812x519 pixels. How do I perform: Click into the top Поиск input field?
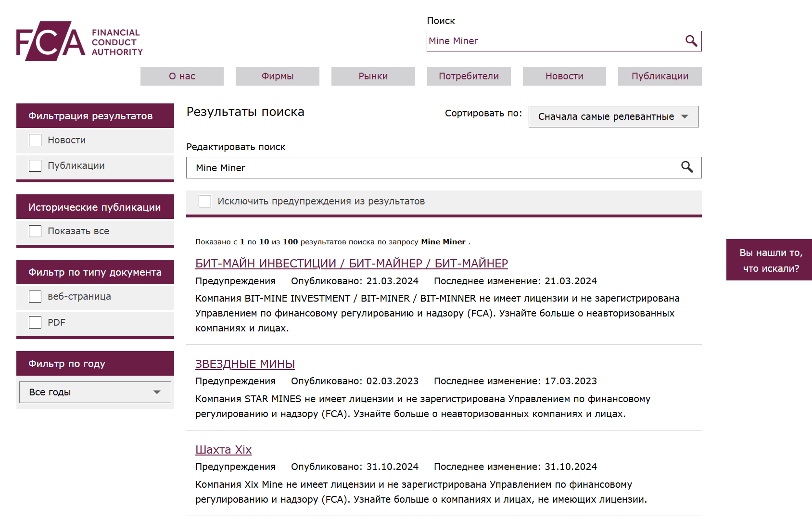[553, 41]
